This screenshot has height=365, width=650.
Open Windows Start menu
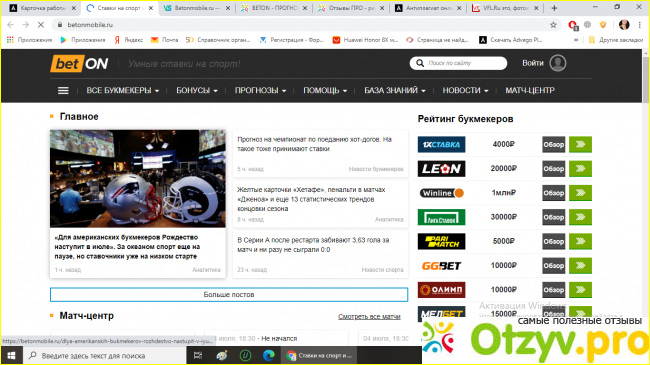[x=11, y=355]
